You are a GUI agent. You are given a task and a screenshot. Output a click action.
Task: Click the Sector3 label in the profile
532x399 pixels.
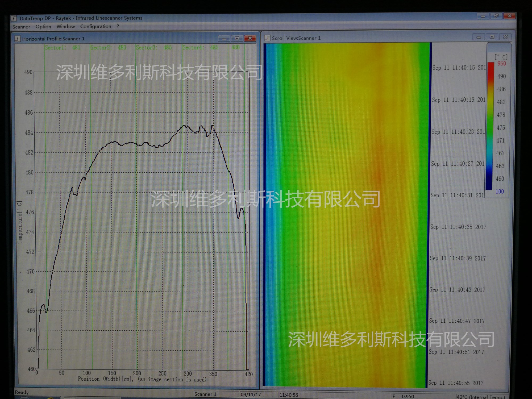(x=147, y=48)
